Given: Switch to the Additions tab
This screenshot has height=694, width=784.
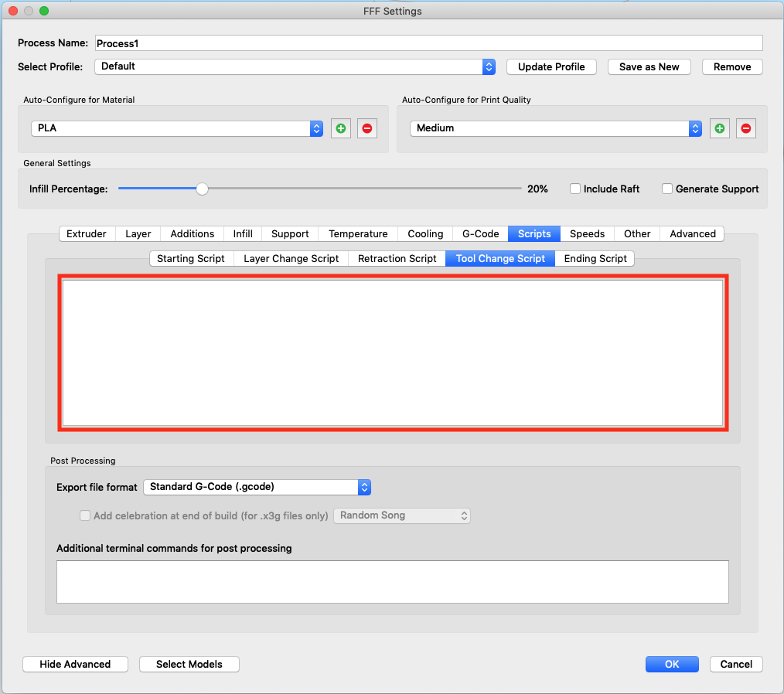Looking at the screenshot, I should point(192,234).
